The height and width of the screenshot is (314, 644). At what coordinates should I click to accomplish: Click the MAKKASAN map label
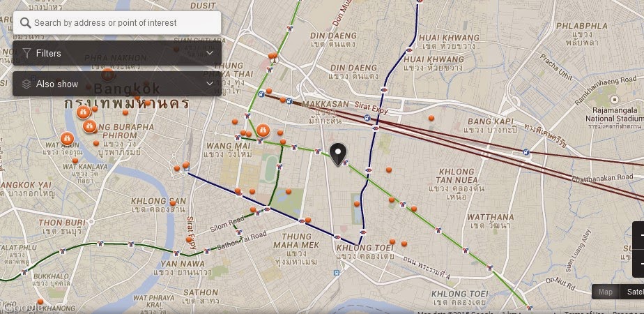325,103
